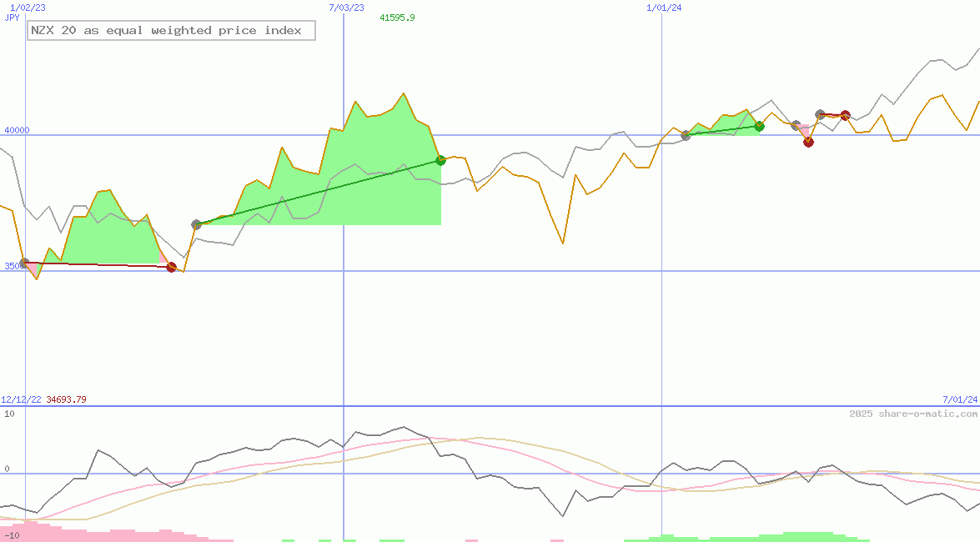Click the red dot below the 40000 line near 1/01/24
This screenshot has width=980, height=542.
point(807,142)
